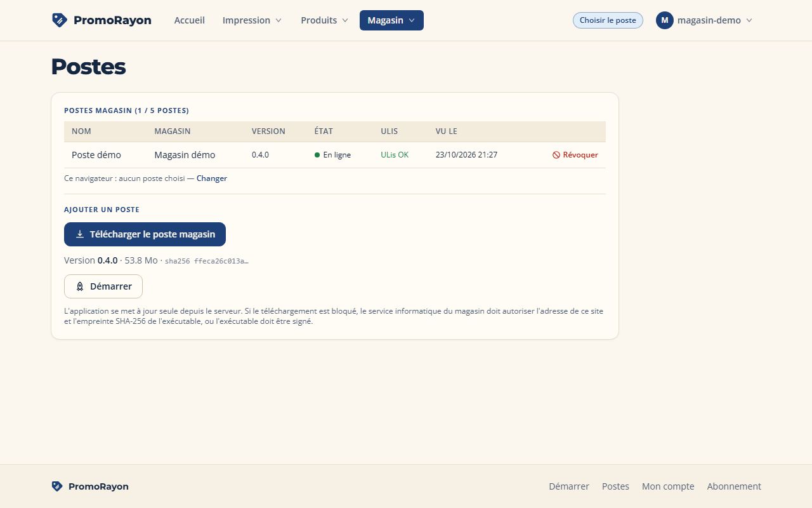Click the PromoRayon brand name in header
Screen dimensions: 812x508
coord(112,20)
